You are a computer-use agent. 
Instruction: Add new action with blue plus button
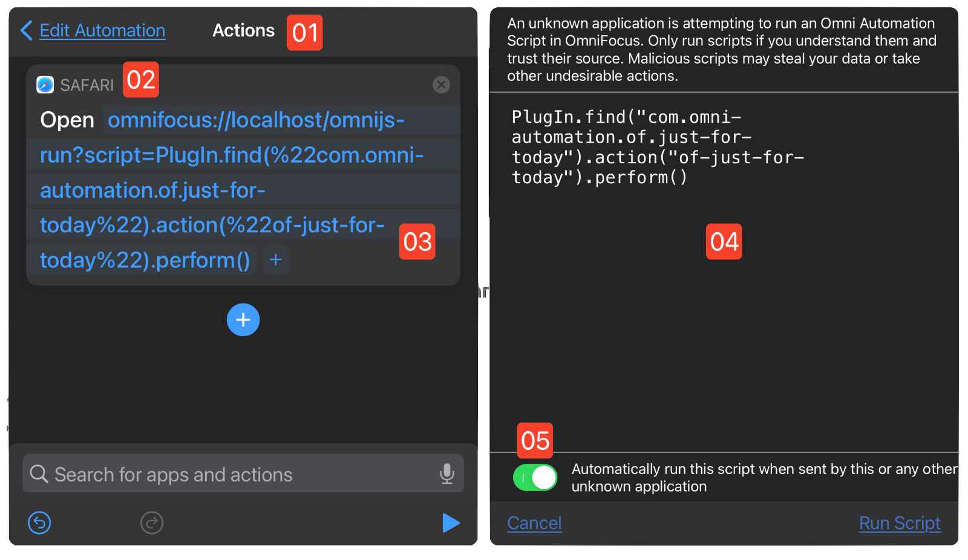[243, 319]
